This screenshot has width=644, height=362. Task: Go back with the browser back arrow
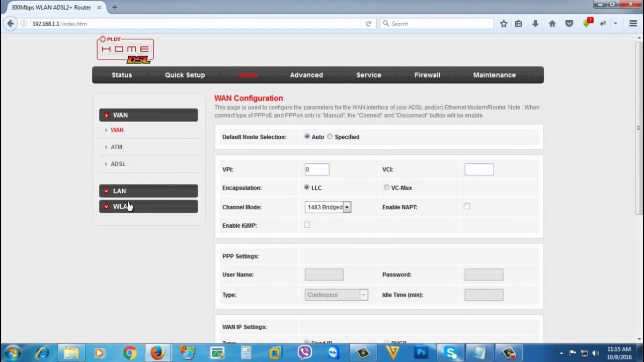tap(10, 24)
